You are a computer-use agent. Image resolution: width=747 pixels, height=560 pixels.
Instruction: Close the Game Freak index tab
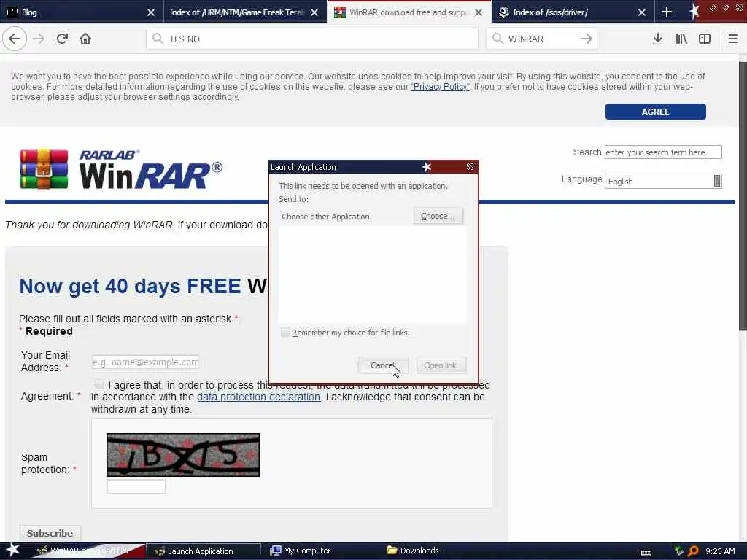pyautogui.click(x=314, y=12)
